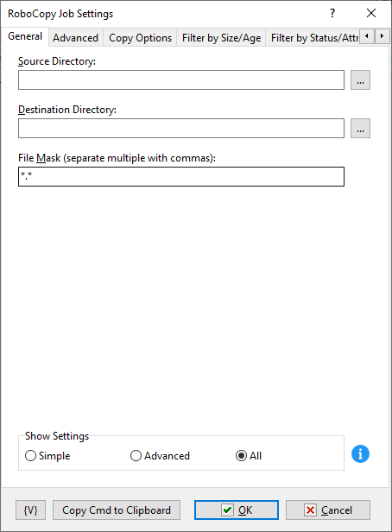Close the RoboCopy Job Settings dialog
The image size is (392, 532).
[x=371, y=13]
